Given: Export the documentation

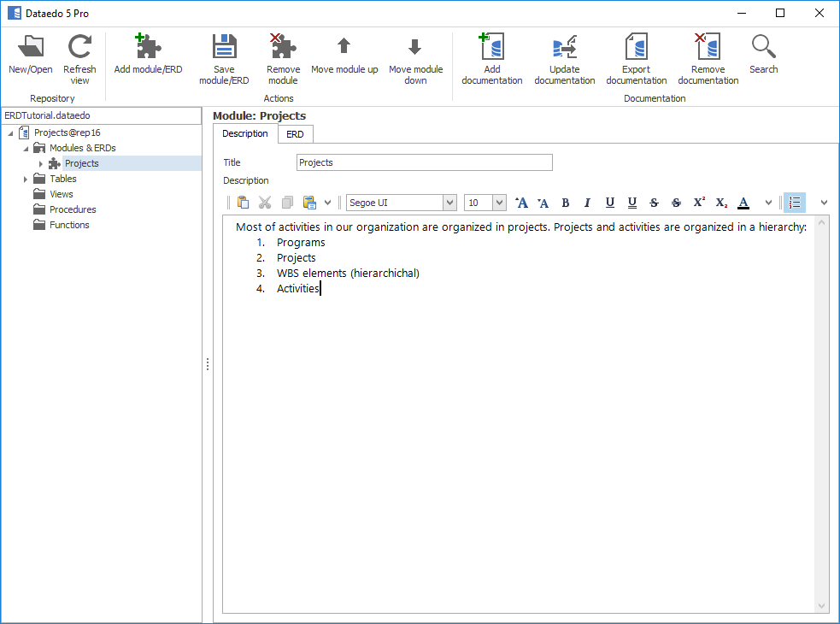Looking at the screenshot, I should [x=637, y=48].
